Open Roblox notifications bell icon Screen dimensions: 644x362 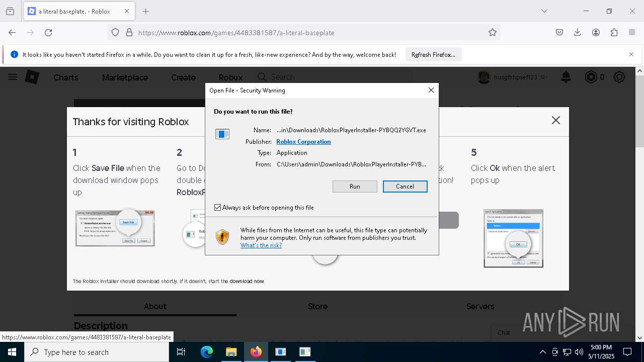(566, 77)
